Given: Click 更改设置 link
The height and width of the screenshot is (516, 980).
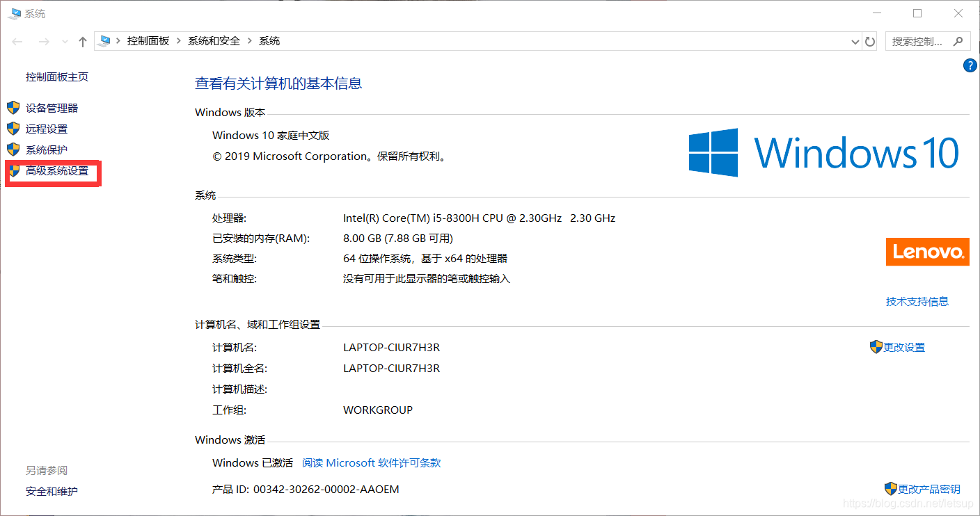Looking at the screenshot, I should 904,347.
